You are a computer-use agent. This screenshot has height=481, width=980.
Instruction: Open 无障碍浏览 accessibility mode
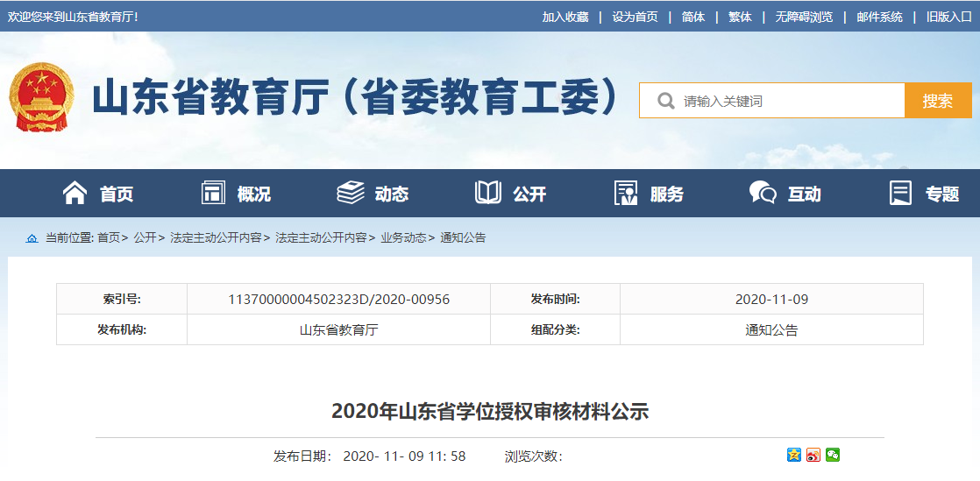[804, 17]
